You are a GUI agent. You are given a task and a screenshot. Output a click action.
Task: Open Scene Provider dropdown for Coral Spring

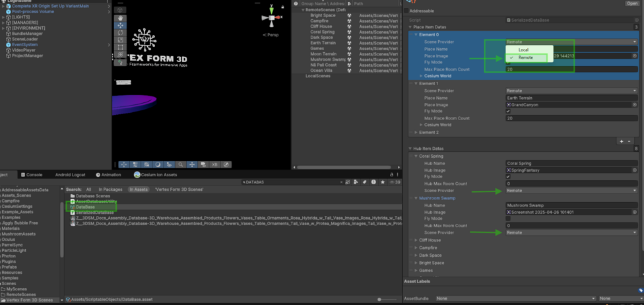(571, 191)
